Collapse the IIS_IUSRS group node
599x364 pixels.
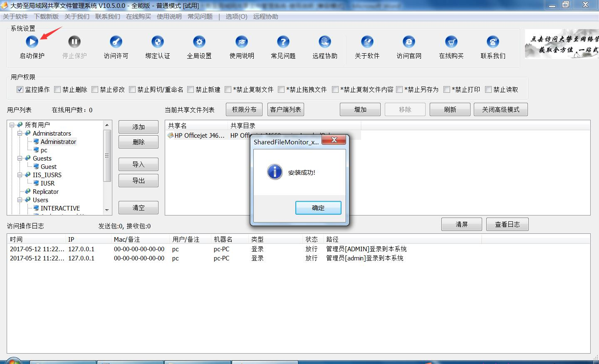coord(20,175)
